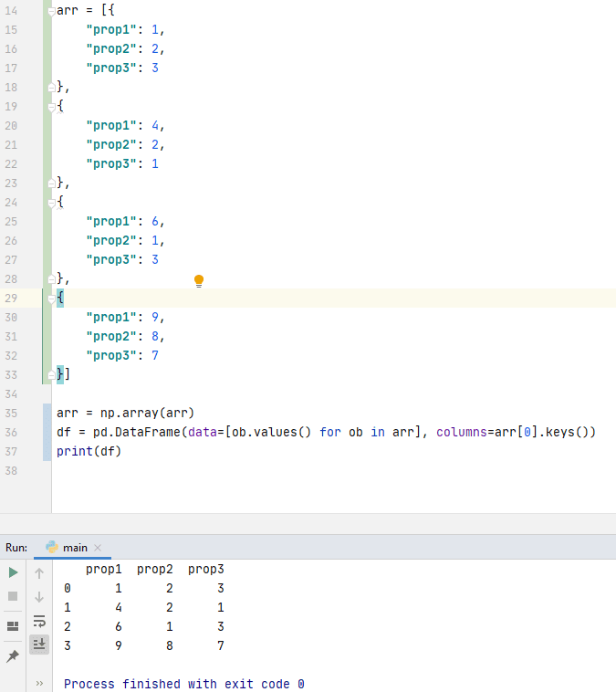Collapse the dictionary fold at line 29
This screenshot has width=616, height=692.
pos(51,299)
